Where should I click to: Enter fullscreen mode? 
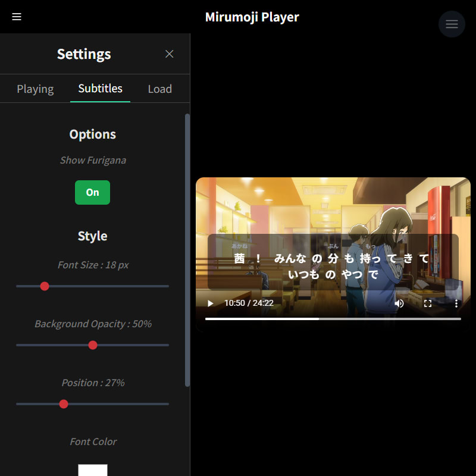(x=427, y=303)
